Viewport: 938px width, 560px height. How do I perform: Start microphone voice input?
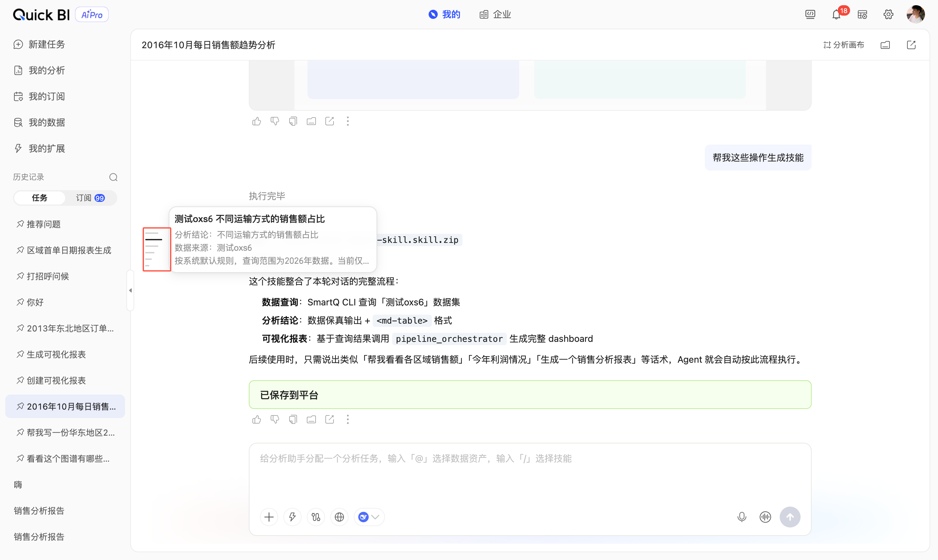click(x=742, y=517)
